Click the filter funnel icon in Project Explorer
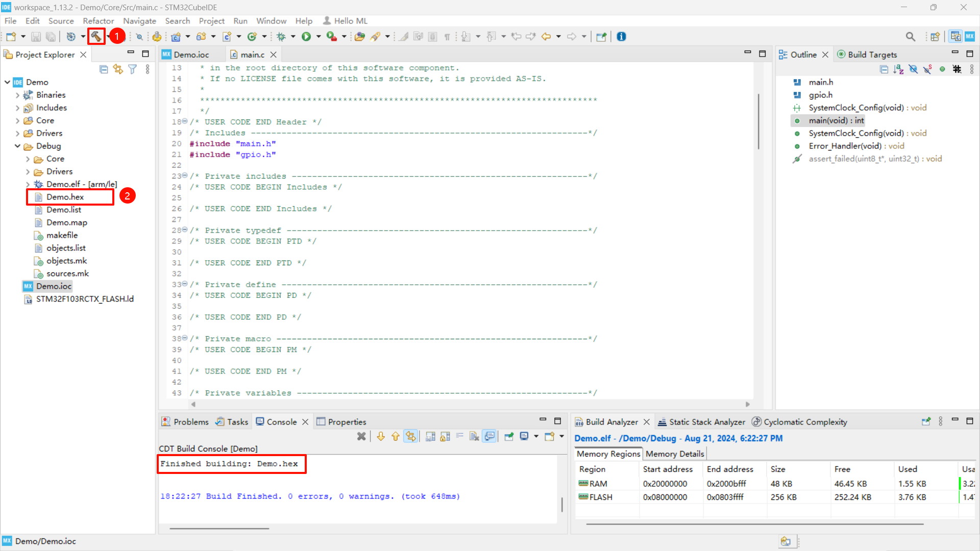The image size is (980, 551). 133,69
